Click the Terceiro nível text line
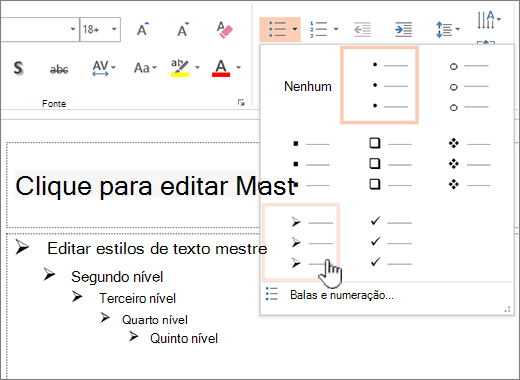The height and width of the screenshot is (380, 520). [137, 298]
